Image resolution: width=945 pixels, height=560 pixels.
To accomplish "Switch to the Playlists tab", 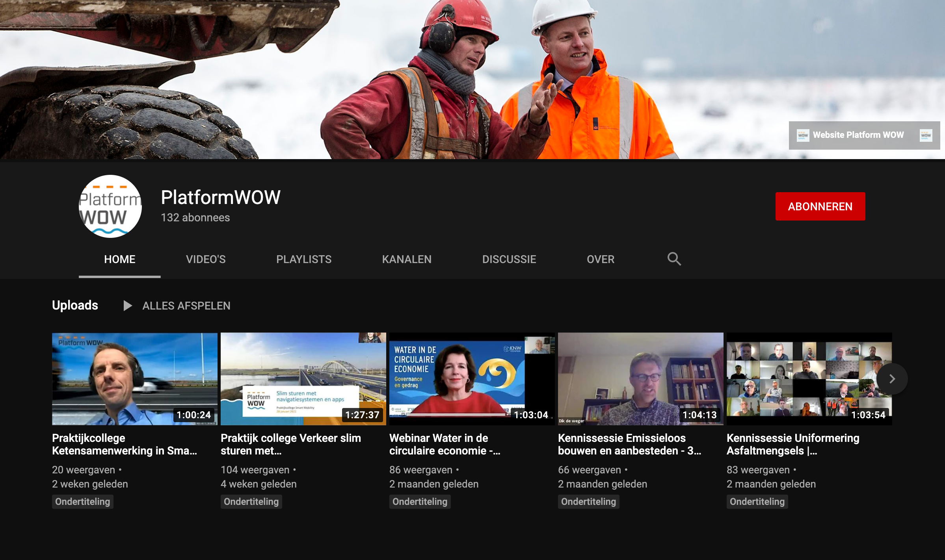I will [303, 259].
